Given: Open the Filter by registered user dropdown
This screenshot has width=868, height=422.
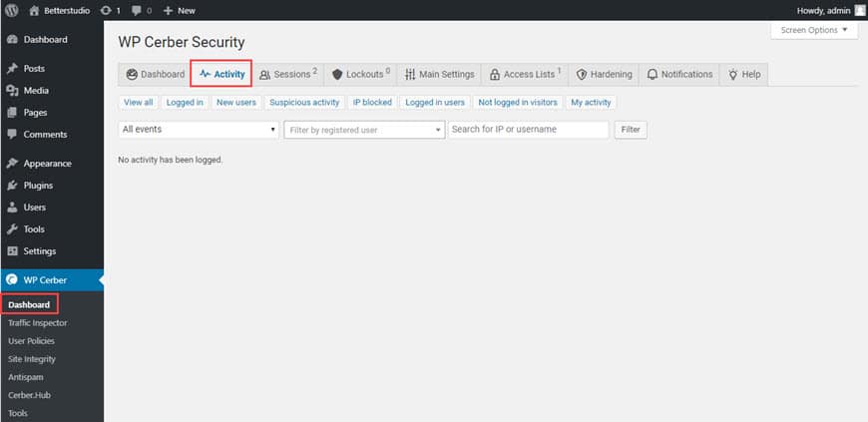Looking at the screenshot, I should [x=364, y=130].
